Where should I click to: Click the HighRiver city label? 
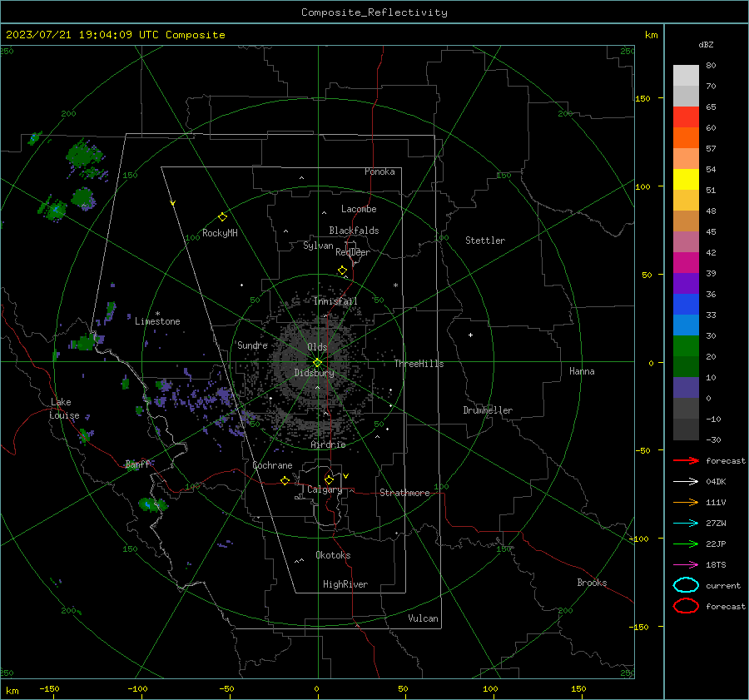345,584
